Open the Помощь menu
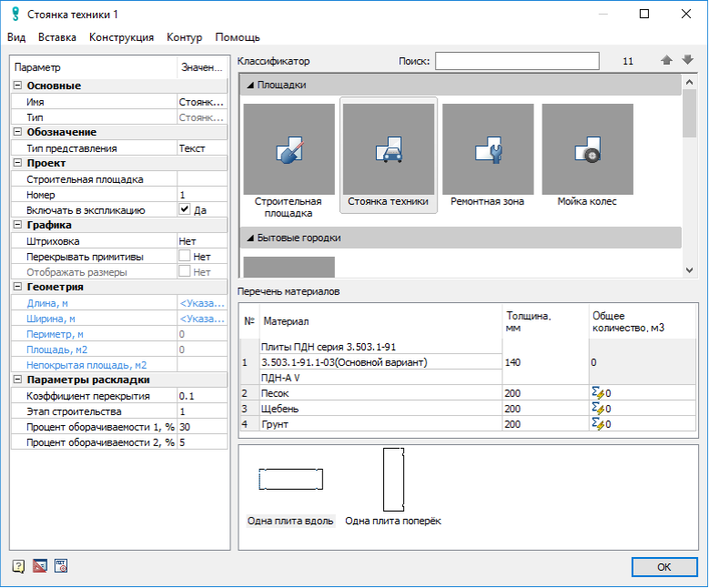Viewport: 709px width, 588px height. coord(238,37)
